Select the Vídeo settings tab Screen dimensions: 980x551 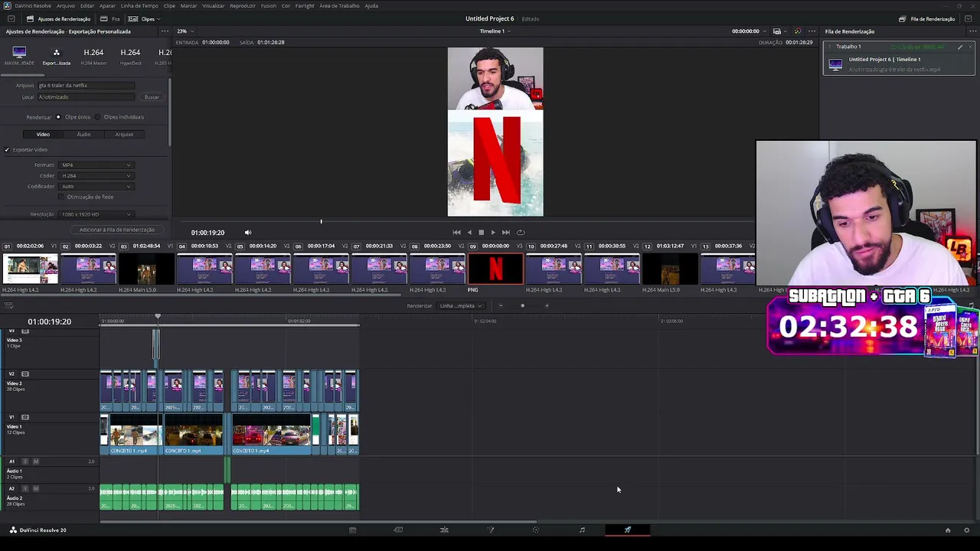[43, 135]
